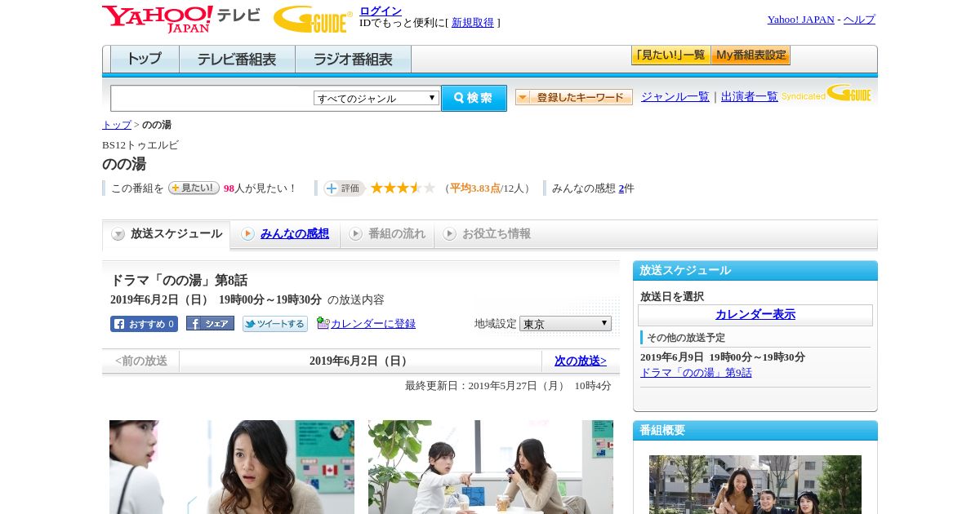Expand 登録したキーワード dropdown button

point(574,97)
